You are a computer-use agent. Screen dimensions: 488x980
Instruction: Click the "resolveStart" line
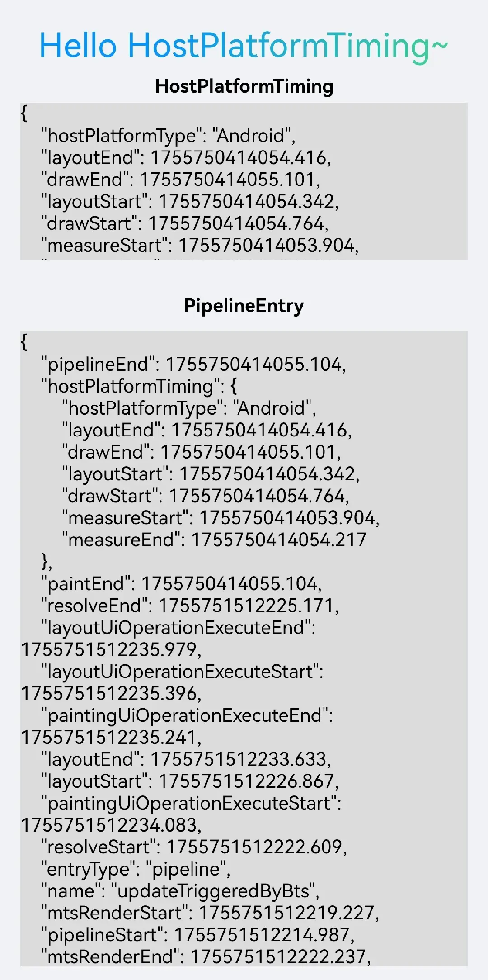click(194, 847)
